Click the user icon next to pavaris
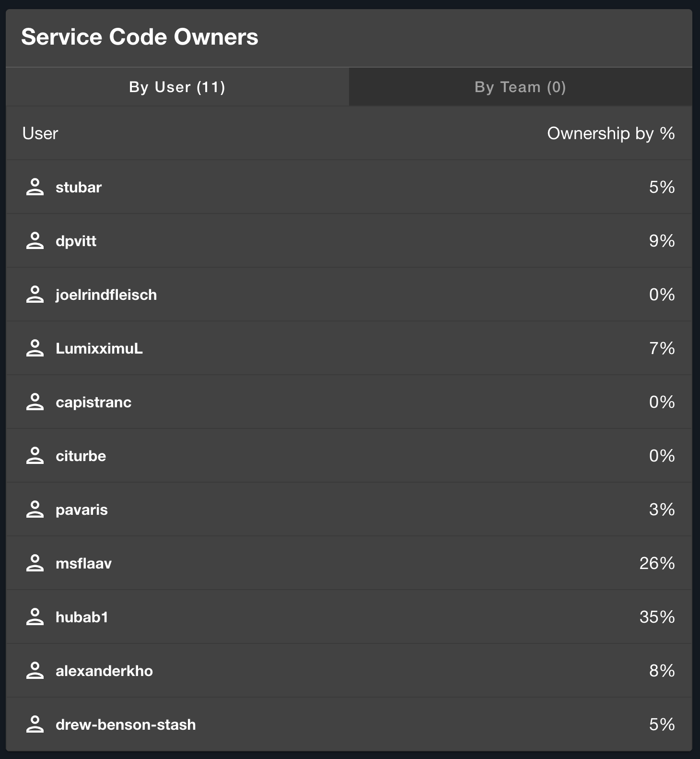Image resolution: width=700 pixels, height=759 pixels. (35, 510)
